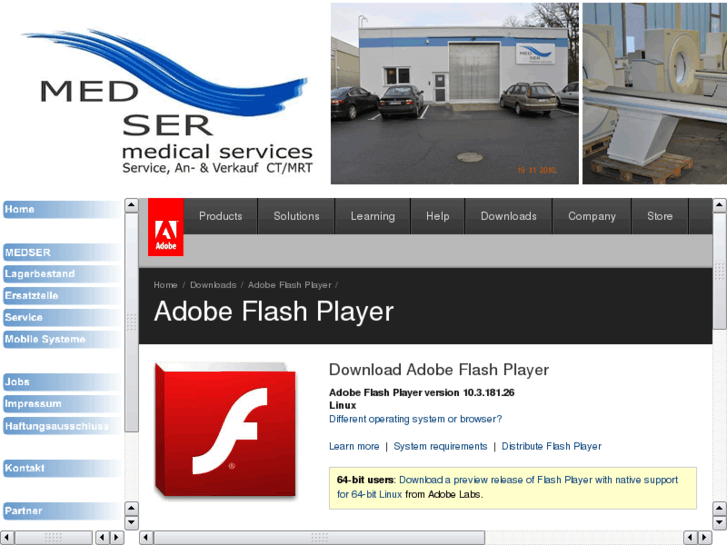Open the Learning menu item
The height and width of the screenshot is (545, 727).
click(x=373, y=216)
